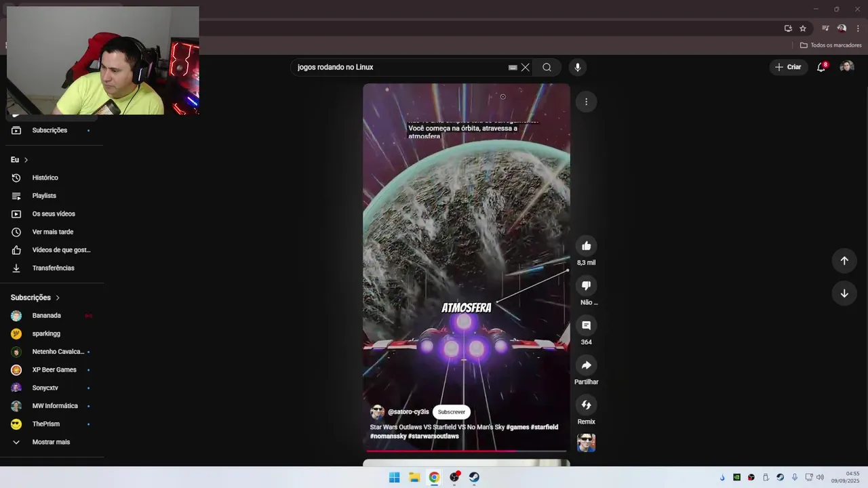
Task: Go to previous short with up arrow
Action: point(844,261)
